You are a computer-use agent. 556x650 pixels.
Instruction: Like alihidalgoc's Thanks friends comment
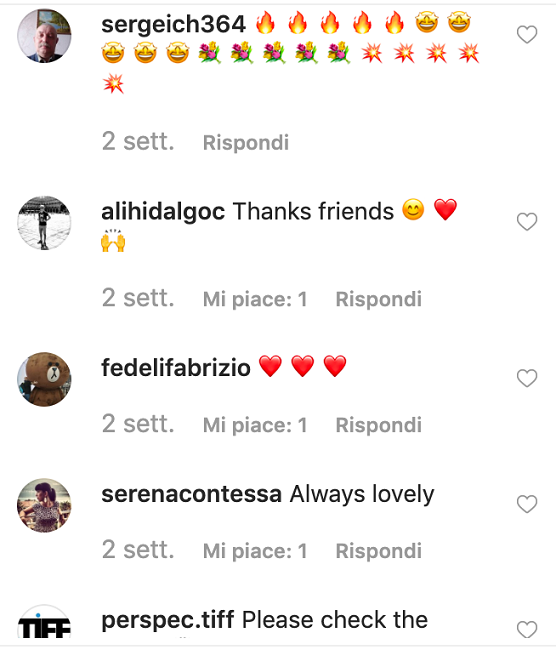click(x=527, y=222)
